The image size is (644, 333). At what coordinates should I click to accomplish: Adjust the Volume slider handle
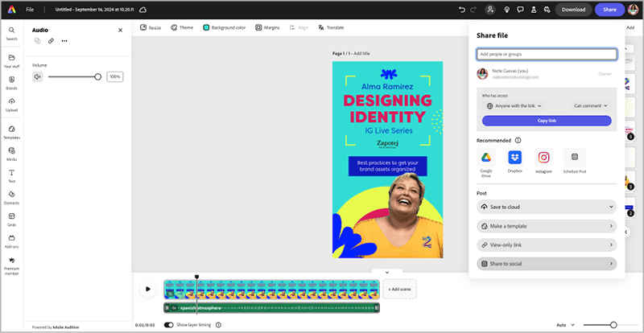tap(98, 77)
